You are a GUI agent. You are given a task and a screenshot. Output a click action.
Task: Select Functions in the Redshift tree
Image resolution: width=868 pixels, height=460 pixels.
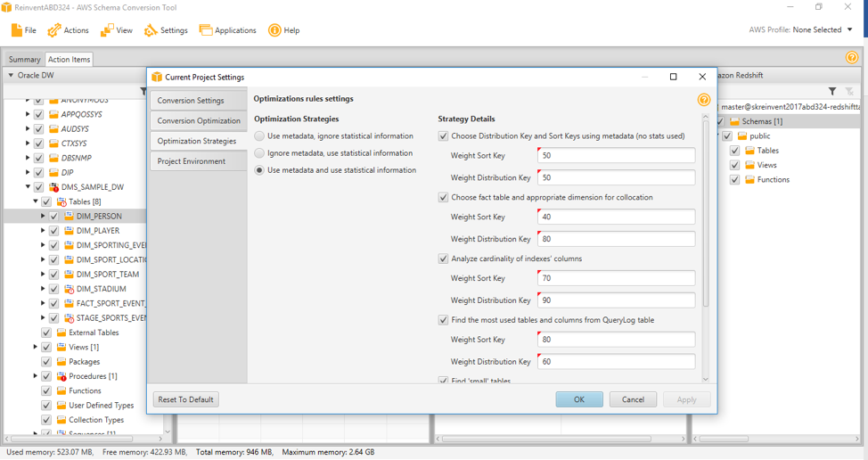774,180
